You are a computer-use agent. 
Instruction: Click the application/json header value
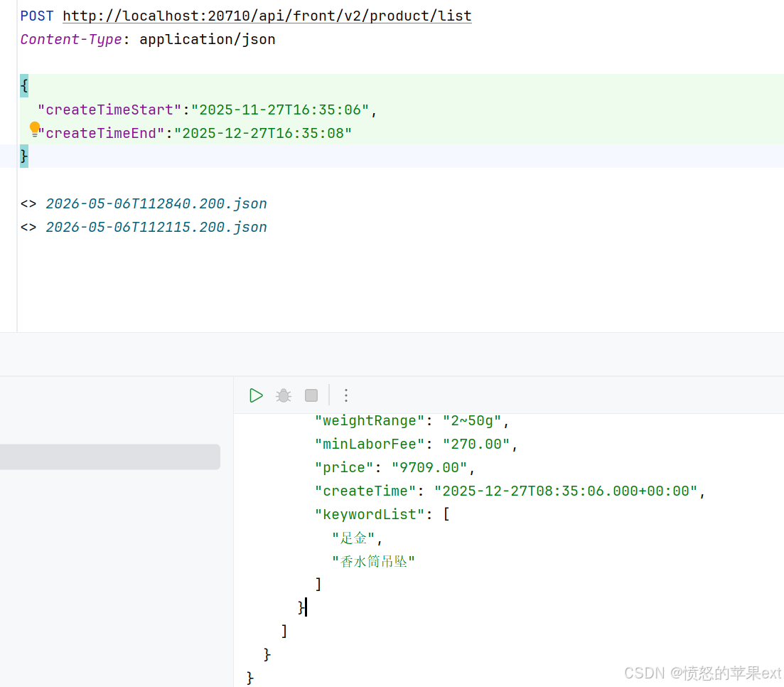207,40
